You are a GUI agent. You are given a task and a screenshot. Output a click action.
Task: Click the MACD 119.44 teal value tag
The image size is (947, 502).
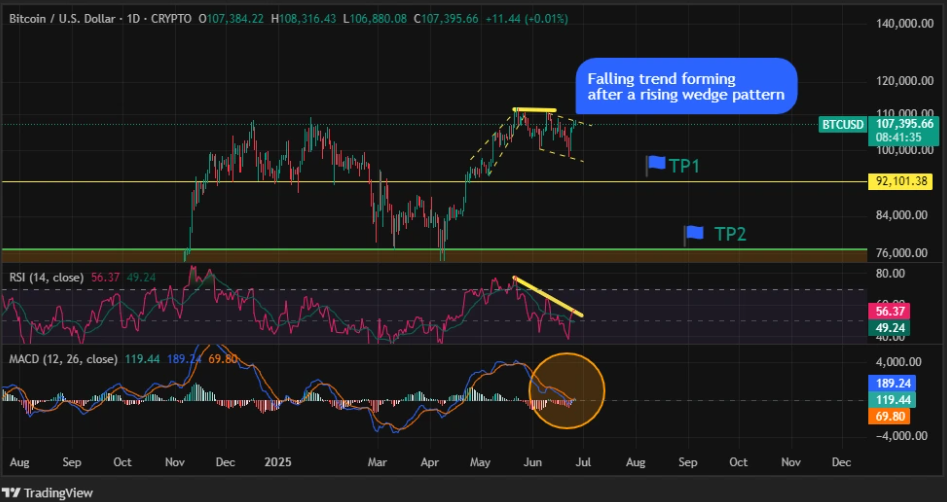pyautogui.click(x=892, y=399)
